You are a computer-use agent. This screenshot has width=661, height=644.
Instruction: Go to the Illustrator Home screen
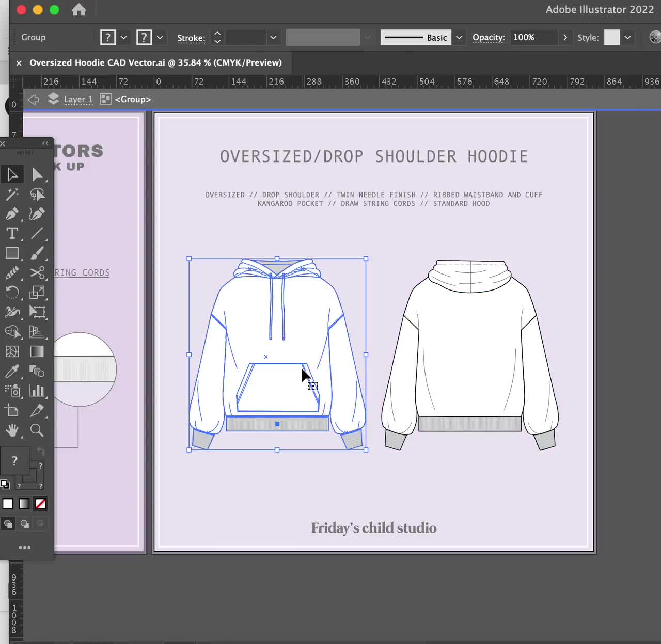pos(79,10)
